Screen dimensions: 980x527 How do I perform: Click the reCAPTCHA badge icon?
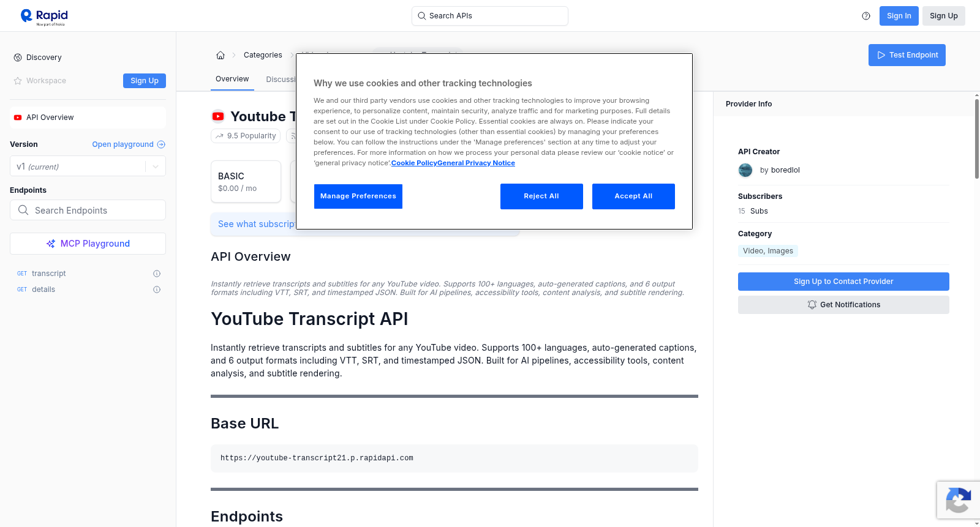point(959,500)
